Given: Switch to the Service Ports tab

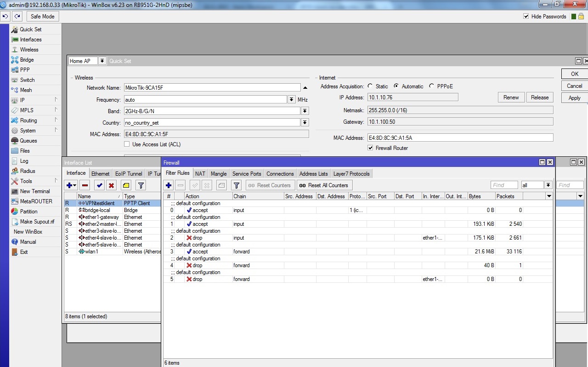Looking at the screenshot, I should tap(247, 173).
